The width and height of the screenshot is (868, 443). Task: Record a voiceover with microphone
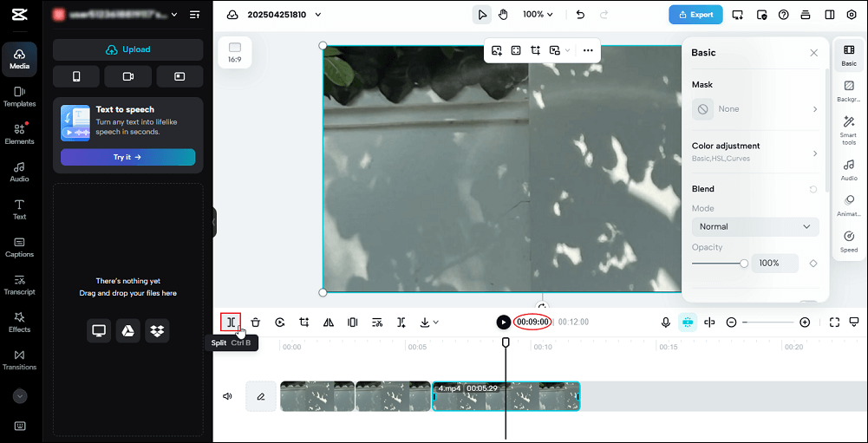(666, 322)
